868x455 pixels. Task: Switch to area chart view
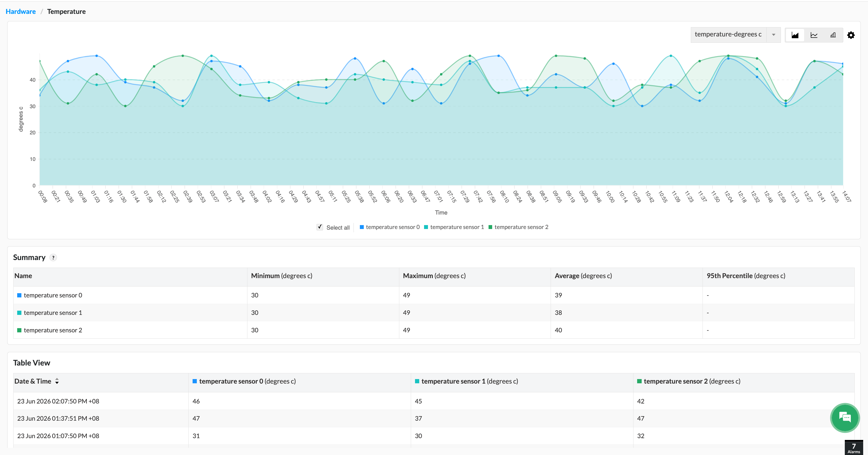pyautogui.click(x=795, y=35)
